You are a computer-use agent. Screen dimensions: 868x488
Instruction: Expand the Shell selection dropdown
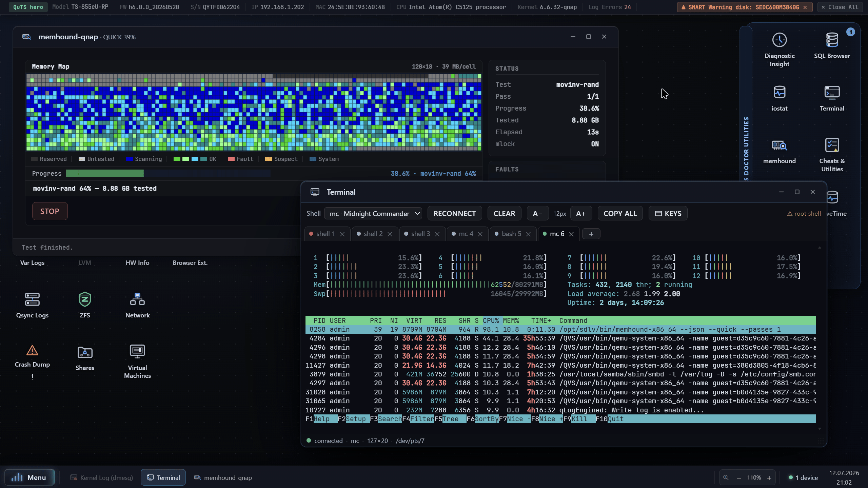373,213
